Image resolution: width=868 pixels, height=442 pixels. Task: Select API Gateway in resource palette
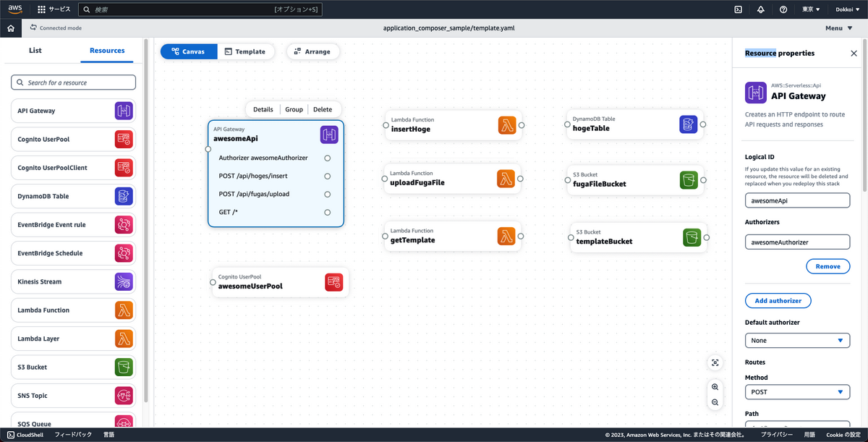click(x=73, y=111)
